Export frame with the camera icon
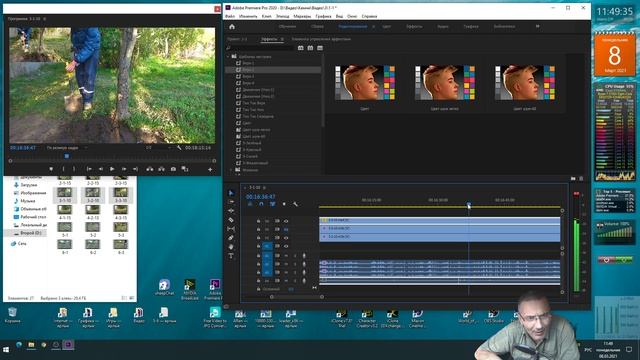Image resolution: width=640 pixels, height=360 pixels. click(173, 169)
